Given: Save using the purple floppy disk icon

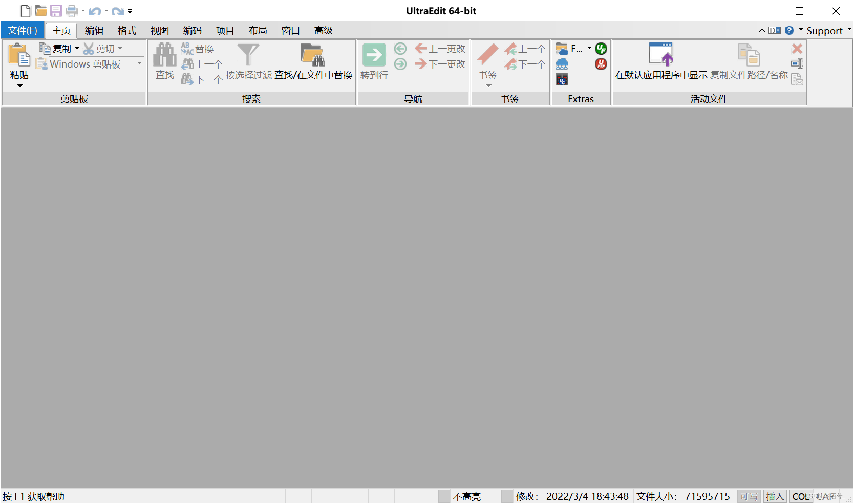Looking at the screenshot, I should (56, 11).
